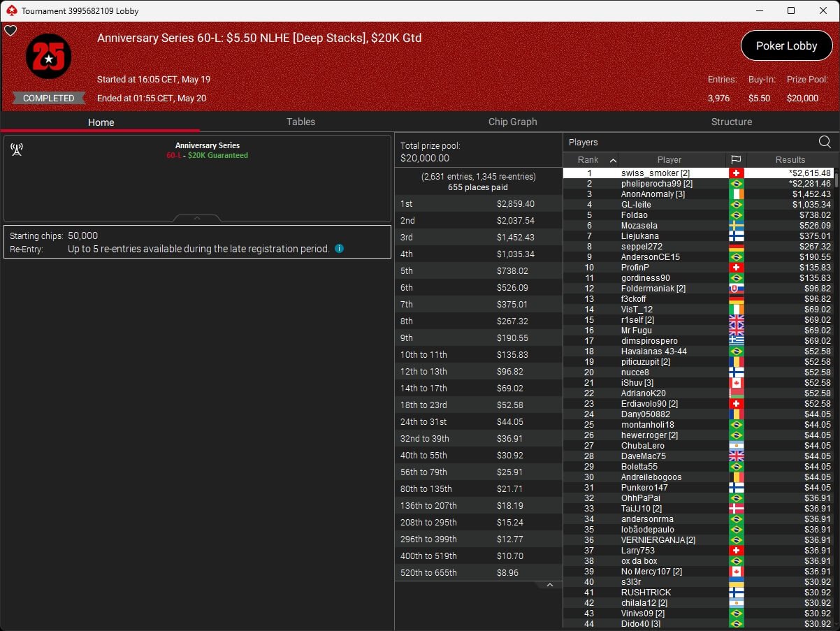Click iShuv's Canada flag
This screenshot has width=840, height=631.
736,382
